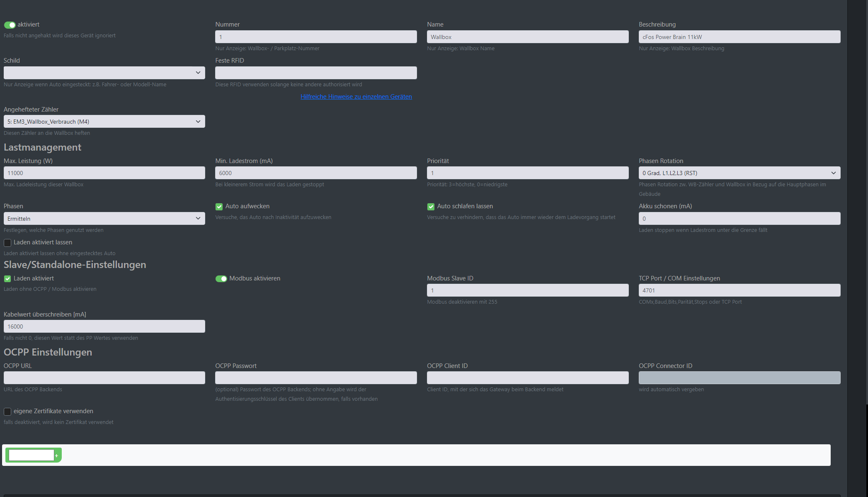Screen dimensions: 868x497
Task: Uncheck 'Auto schlafen lassen' checkbox
Action: click(x=431, y=207)
